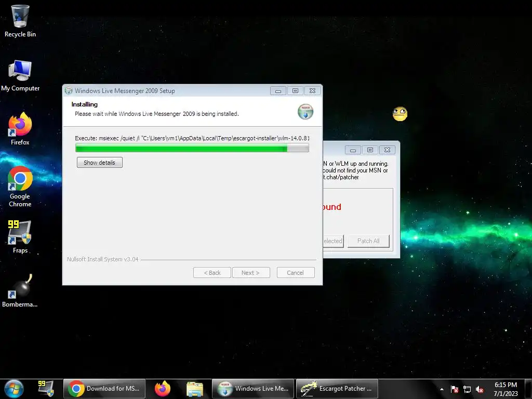Switch to Windows Live Messenger taskbar button
This screenshot has height=399, width=532.
click(x=253, y=389)
